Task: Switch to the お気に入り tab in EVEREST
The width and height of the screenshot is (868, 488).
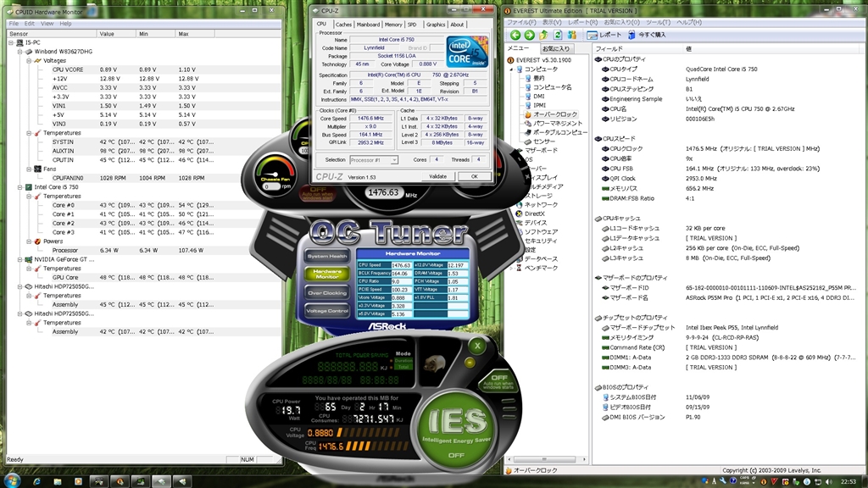Action: (x=556, y=48)
